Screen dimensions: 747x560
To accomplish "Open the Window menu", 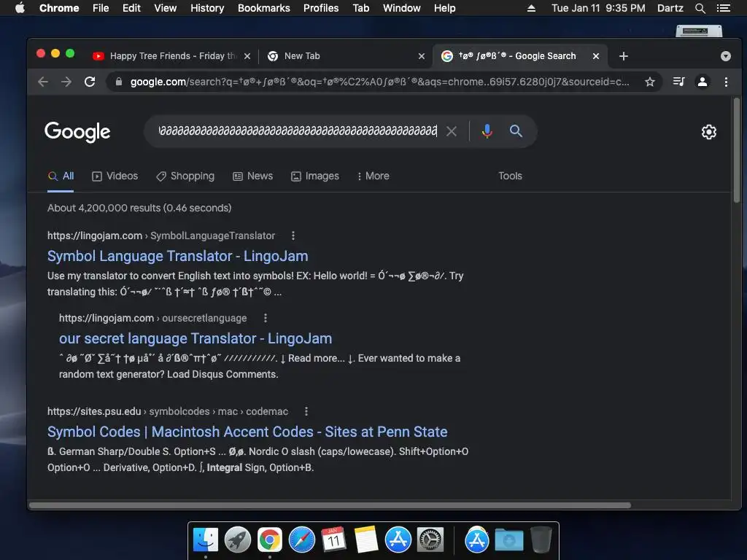I will 402,8.
